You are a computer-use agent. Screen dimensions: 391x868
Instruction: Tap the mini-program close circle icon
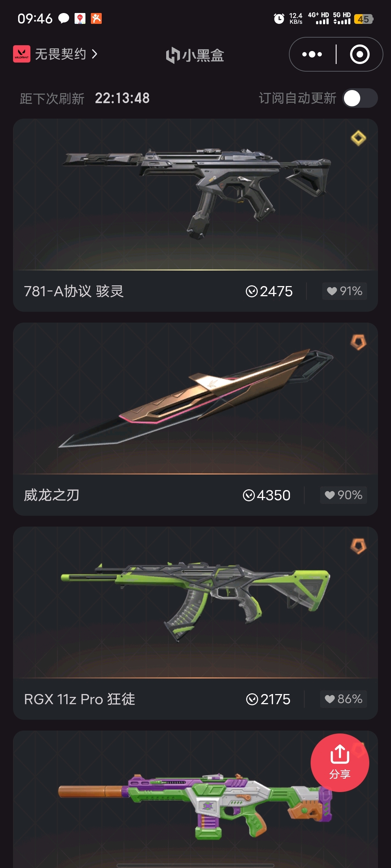[360, 54]
